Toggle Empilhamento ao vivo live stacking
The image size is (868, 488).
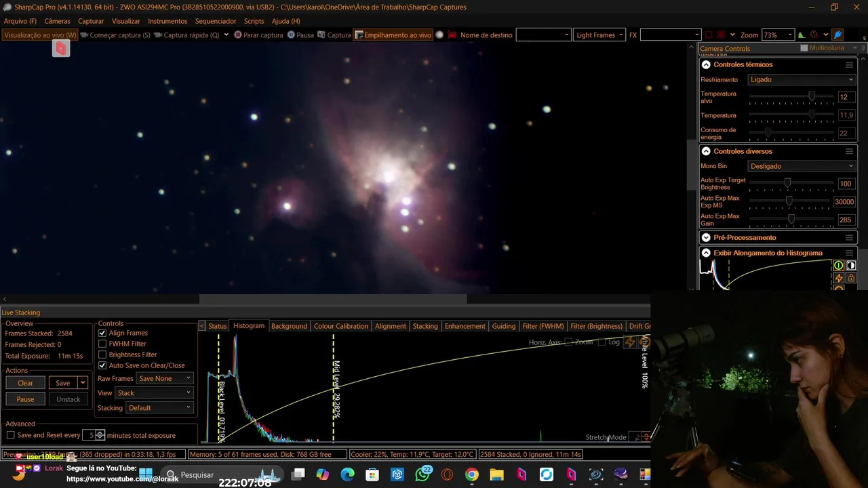(x=393, y=35)
